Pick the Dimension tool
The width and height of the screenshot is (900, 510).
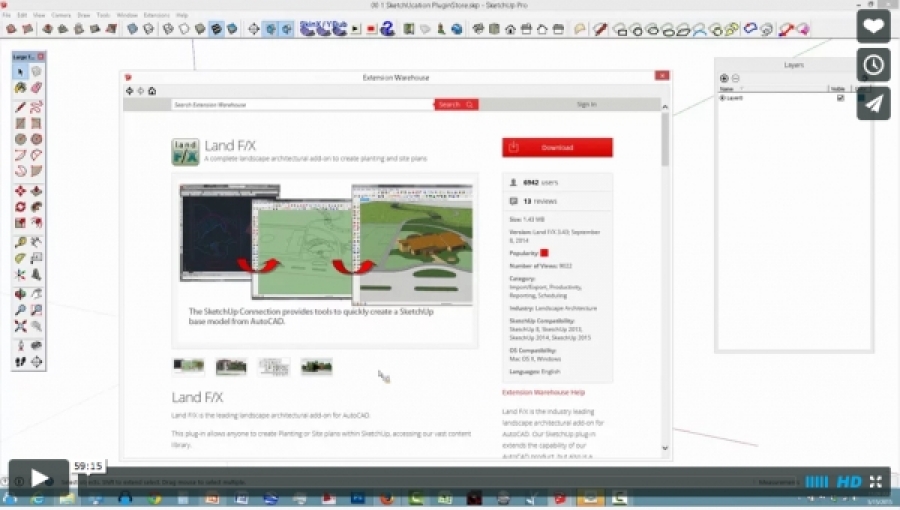(36, 242)
